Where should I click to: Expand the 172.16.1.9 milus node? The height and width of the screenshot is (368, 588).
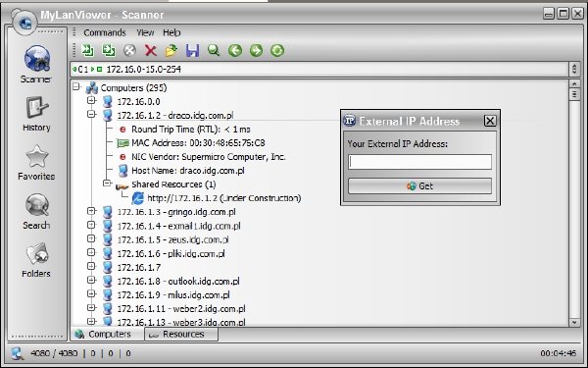[x=91, y=293]
